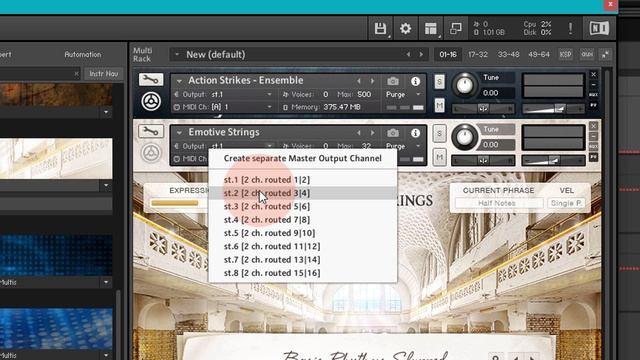Image resolution: width=640 pixels, height=360 pixels.
Task: Click the exclamation panic button
Action: tap(570, 29)
